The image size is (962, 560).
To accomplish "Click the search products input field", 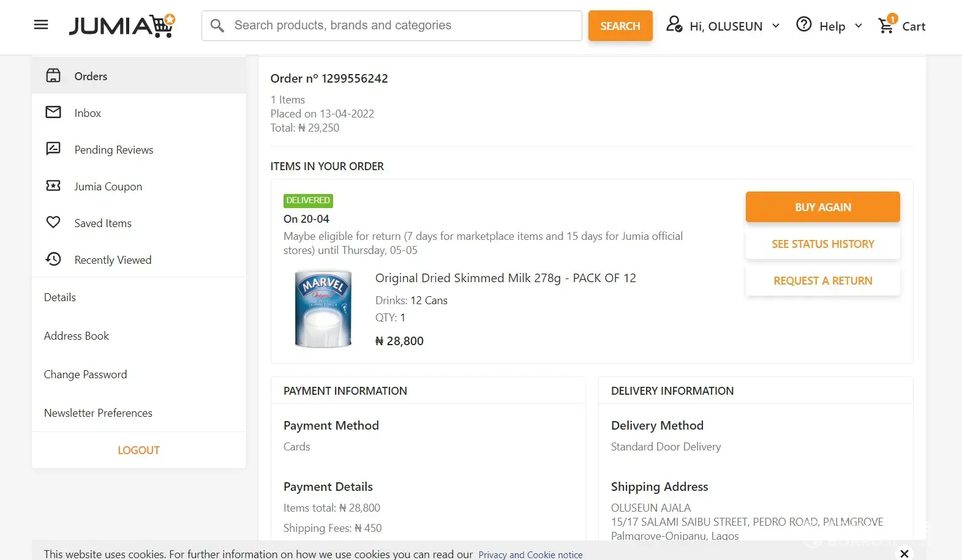I will tap(404, 26).
